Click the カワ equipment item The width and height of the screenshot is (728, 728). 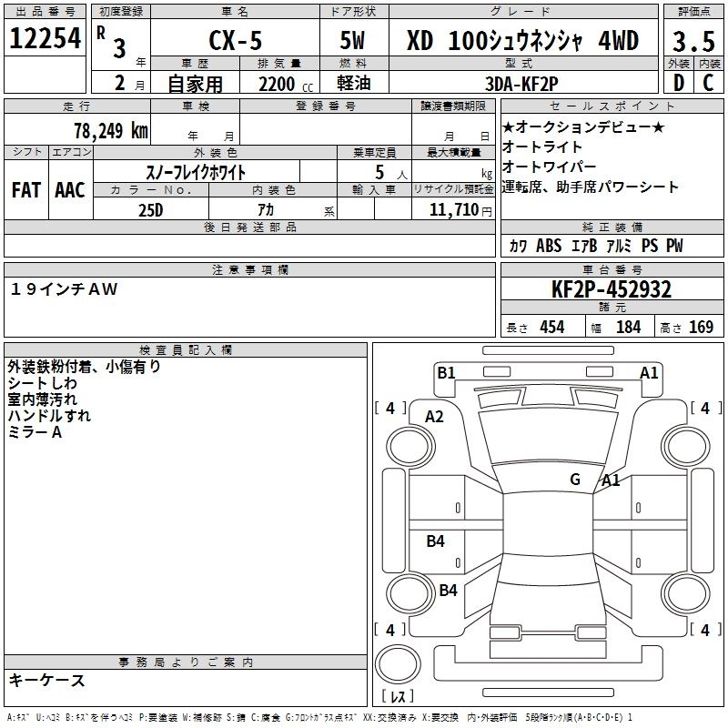518,246
